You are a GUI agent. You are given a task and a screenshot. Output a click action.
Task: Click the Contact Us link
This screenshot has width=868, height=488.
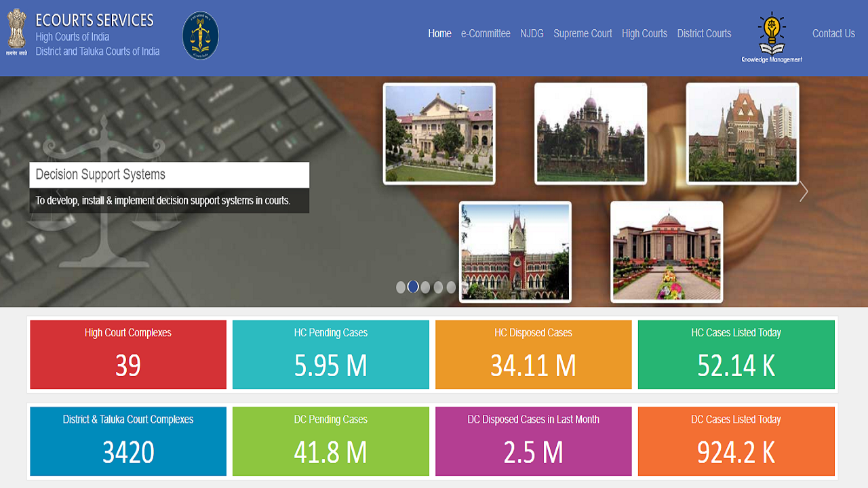tap(833, 33)
